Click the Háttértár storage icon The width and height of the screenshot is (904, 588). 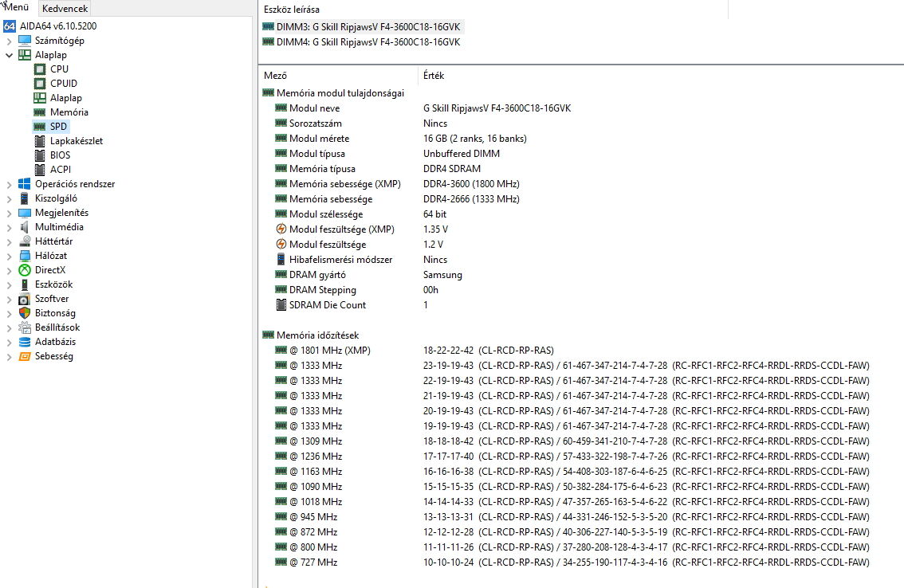[24, 241]
